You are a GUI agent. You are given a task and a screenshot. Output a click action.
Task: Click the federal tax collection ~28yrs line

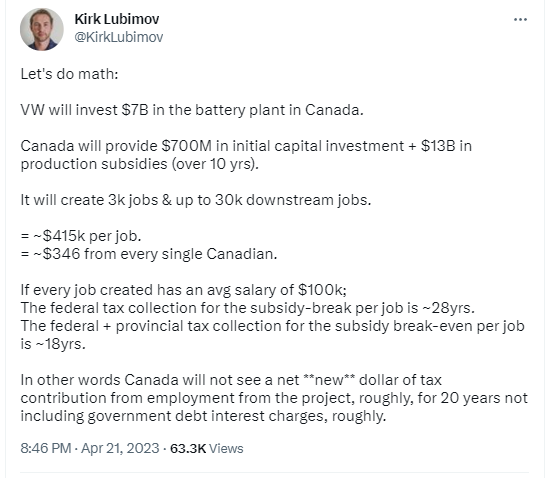pyautogui.click(x=248, y=308)
